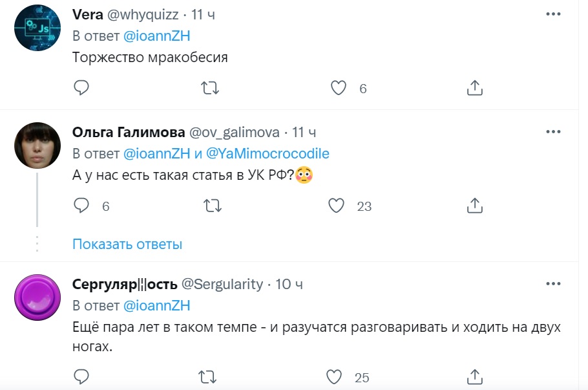Like Vera's tweet with 6 likes
588x390 pixels.
point(339,88)
